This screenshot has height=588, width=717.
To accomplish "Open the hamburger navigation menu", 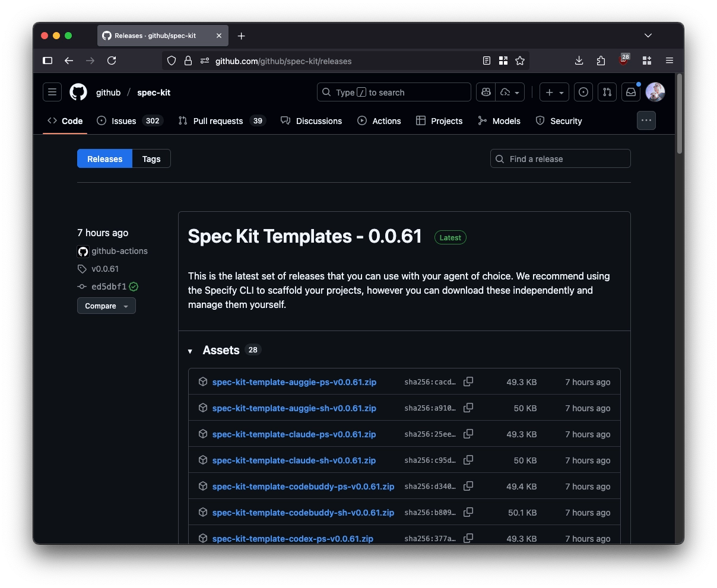I will [x=52, y=93].
